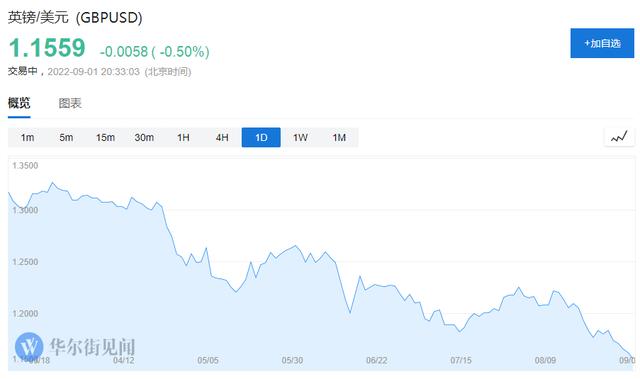This screenshot has height=379, width=640.
Task: Set chart period to 4H
Action: point(222,137)
